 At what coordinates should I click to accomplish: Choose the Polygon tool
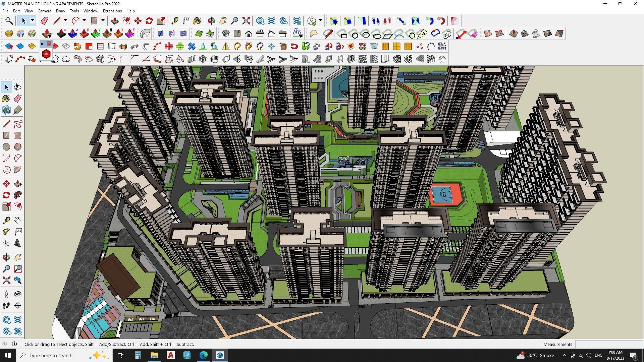[18, 147]
